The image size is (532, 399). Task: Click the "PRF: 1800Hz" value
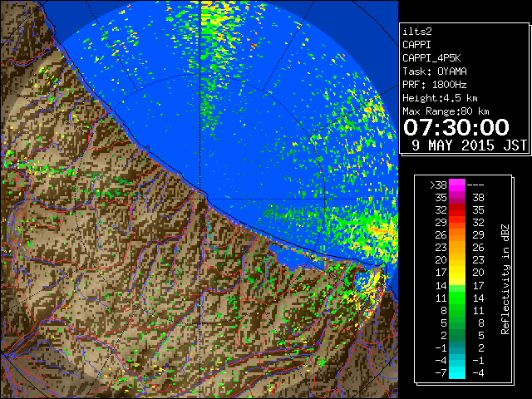[435, 85]
